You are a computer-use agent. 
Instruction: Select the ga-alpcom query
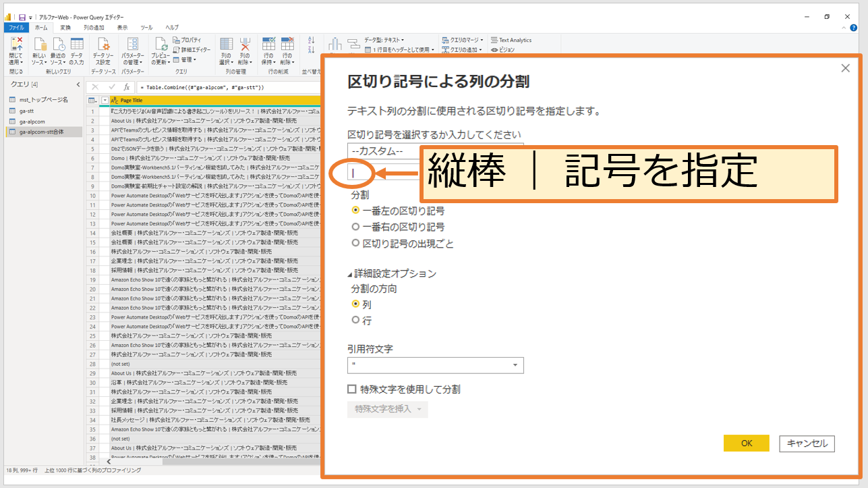point(44,121)
